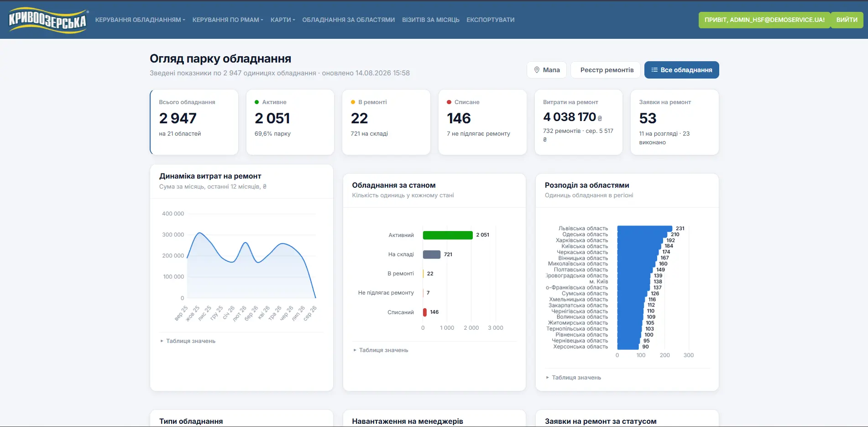868x427 pixels.
Task: Click the red Списаний bar
Action: 425,312
